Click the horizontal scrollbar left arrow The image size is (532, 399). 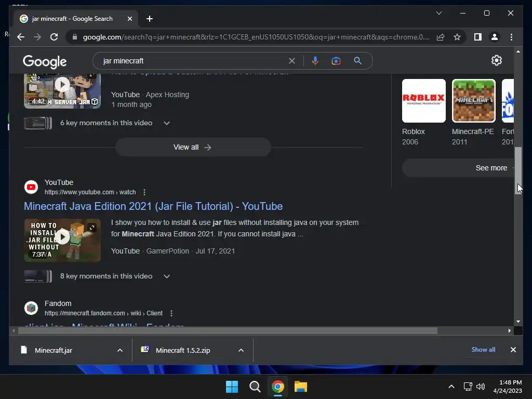coord(14,330)
